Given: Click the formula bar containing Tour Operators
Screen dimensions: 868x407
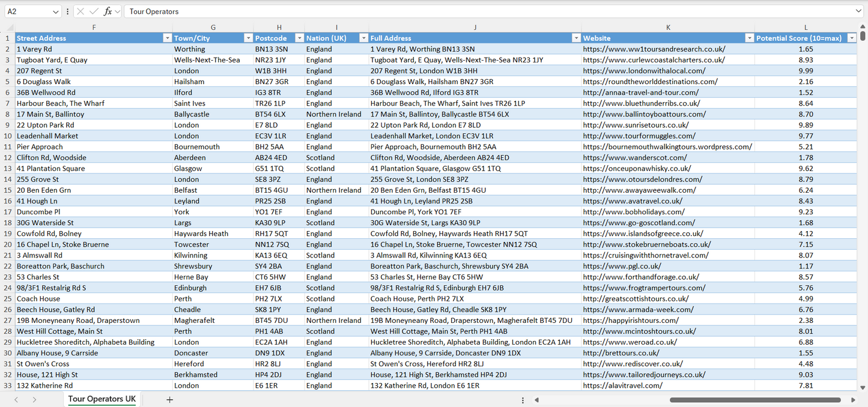Looking at the screenshot, I should pos(490,11).
